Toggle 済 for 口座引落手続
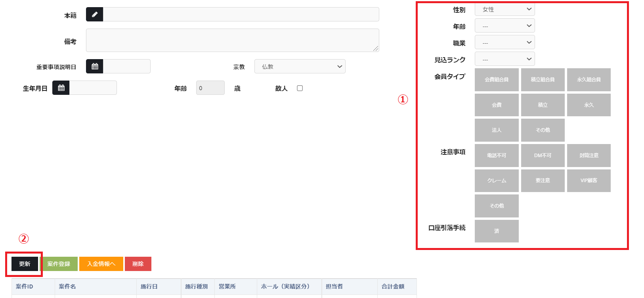 coord(497,231)
